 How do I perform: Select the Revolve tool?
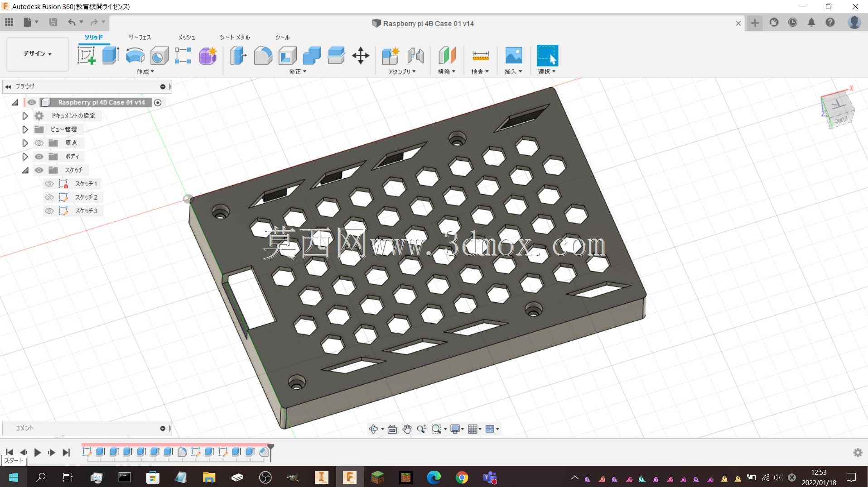[135, 56]
